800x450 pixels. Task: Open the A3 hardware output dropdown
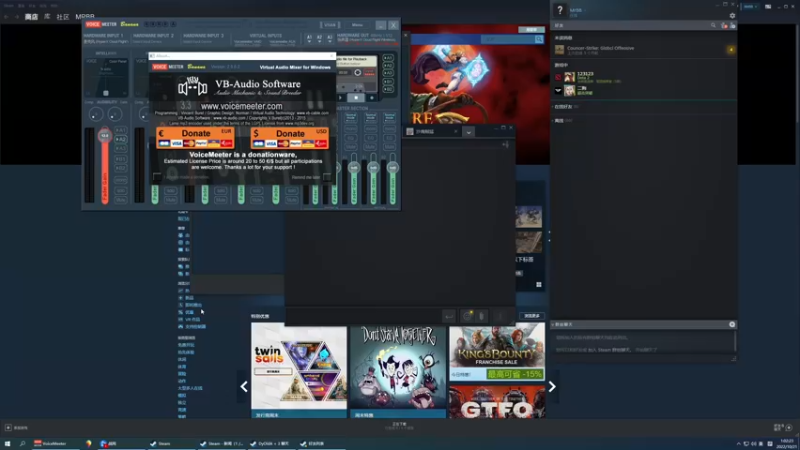330,38
